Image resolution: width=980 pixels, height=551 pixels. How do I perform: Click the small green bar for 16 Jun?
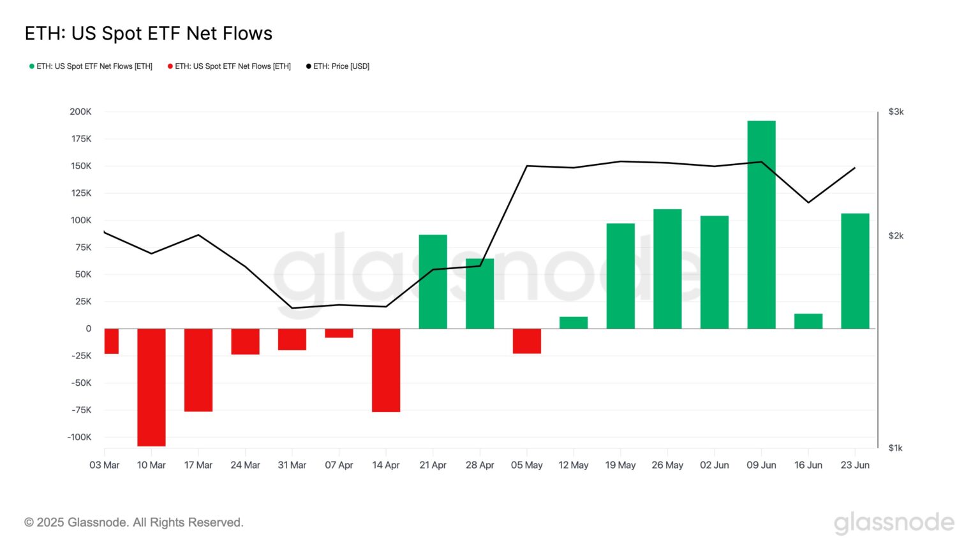coord(808,321)
